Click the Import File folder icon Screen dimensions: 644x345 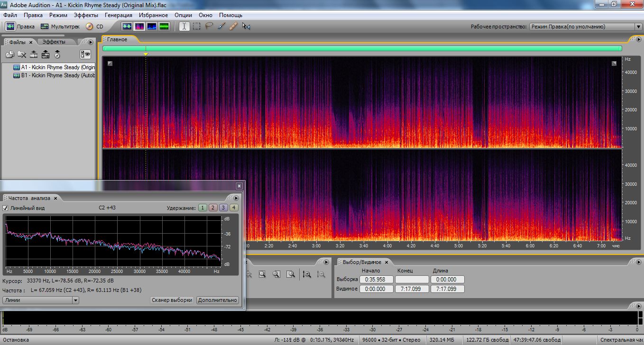point(9,54)
